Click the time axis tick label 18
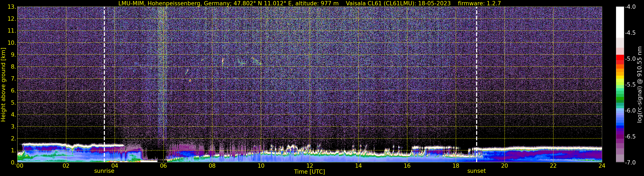Screen dimensions: 644x176 pyautogui.click(x=456, y=166)
